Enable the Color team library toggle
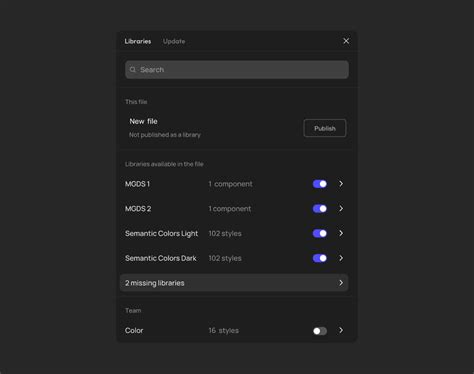This screenshot has width=474, height=374. pyautogui.click(x=320, y=331)
